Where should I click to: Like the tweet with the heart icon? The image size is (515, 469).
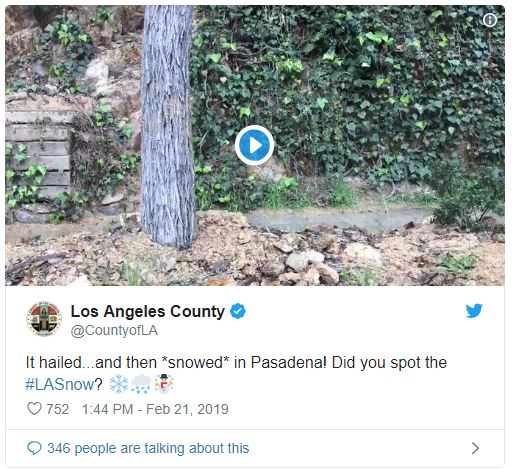pyautogui.click(x=34, y=409)
